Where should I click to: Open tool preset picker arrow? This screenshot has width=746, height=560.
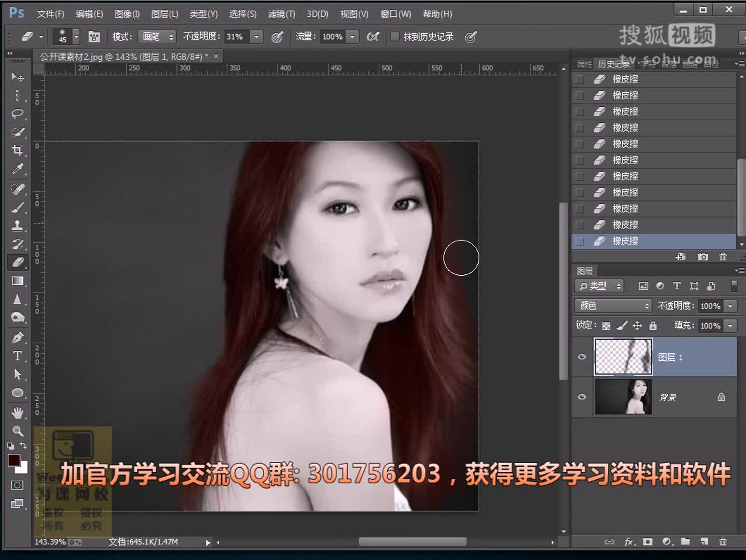tap(41, 37)
